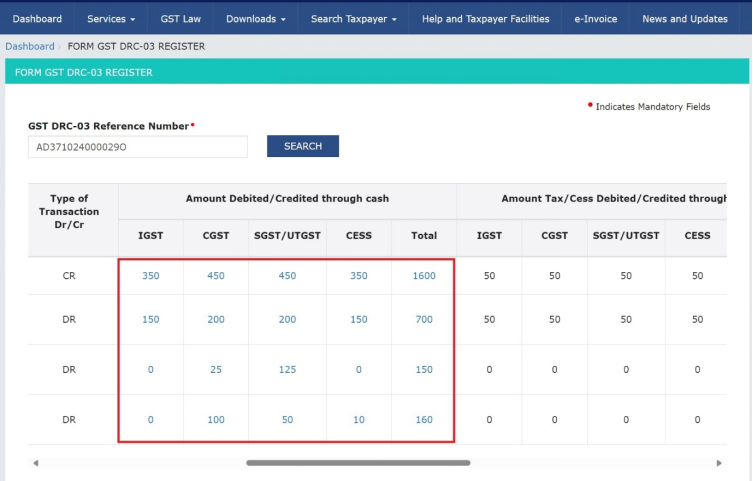753x481 pixels.
Task: Click the IGST 150 cash amount link
Action: click(x=150, y=320)
